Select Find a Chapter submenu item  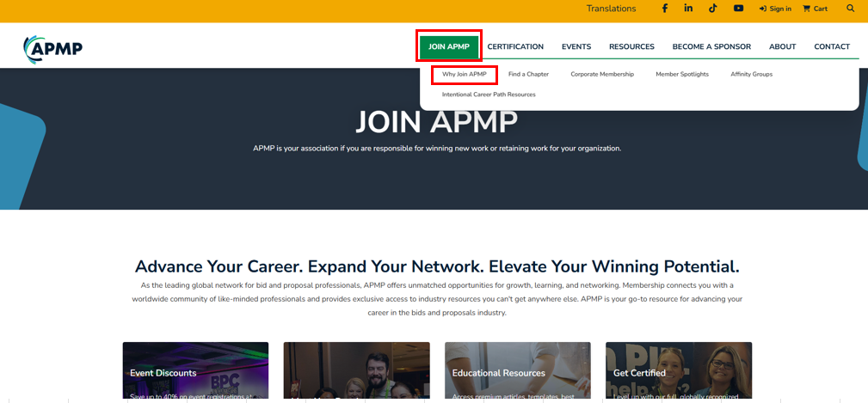(529, 74)
